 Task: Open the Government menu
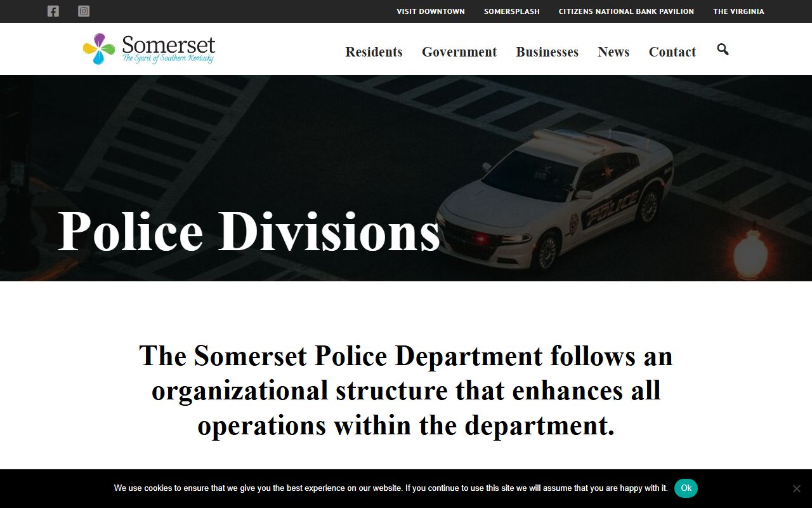(459, 52)
